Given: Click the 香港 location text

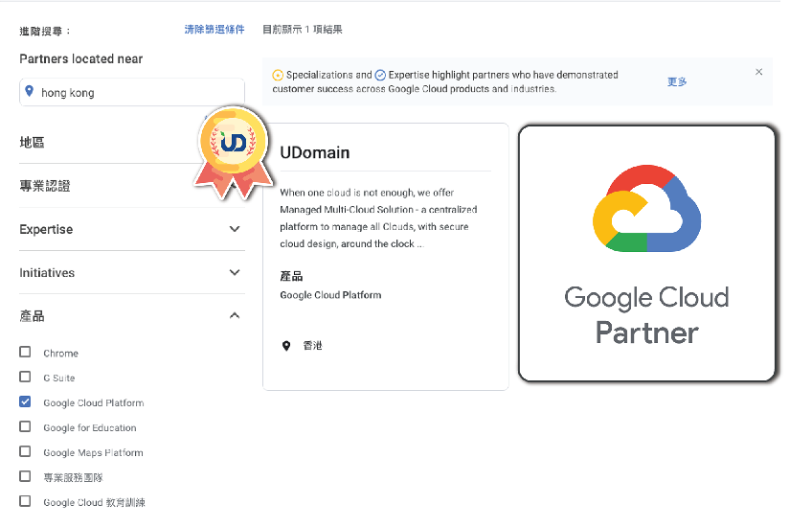Looking at the screenshot, I should tap(312, 346).
